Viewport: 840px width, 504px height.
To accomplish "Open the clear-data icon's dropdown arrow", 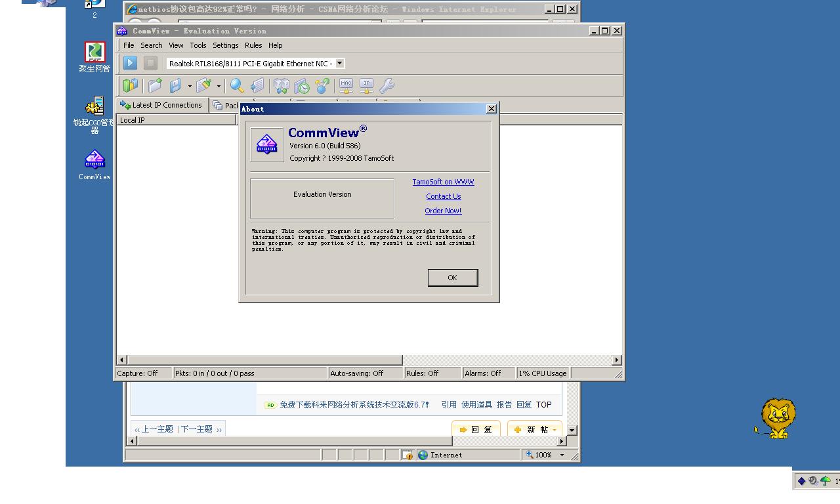I will tap(219, 85).
